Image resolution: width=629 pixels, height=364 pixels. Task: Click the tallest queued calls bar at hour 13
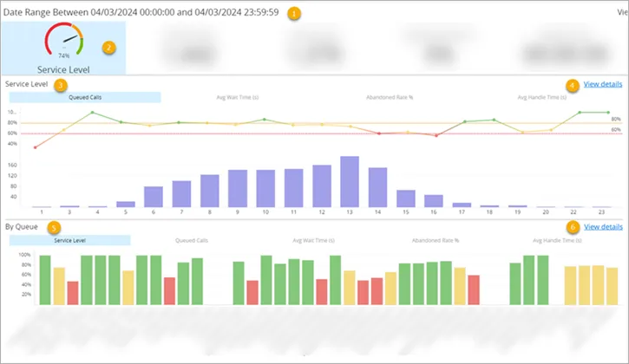click(350, 182)
